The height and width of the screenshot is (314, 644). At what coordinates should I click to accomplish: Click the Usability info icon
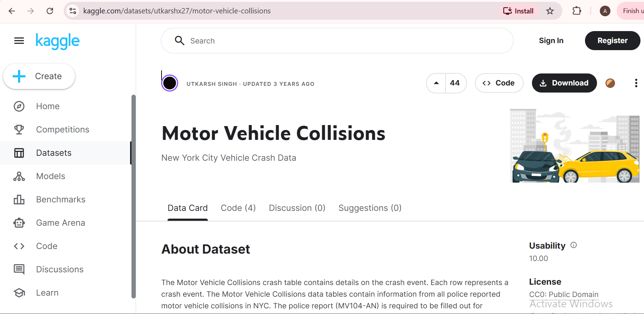(x=574, y=245)
